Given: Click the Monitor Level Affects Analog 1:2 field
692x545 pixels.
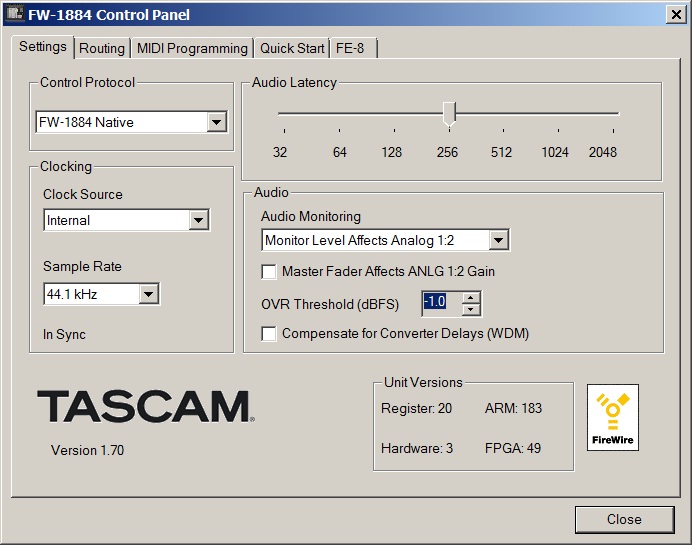Looking at the screenshot, I should [x=385, y=240].
